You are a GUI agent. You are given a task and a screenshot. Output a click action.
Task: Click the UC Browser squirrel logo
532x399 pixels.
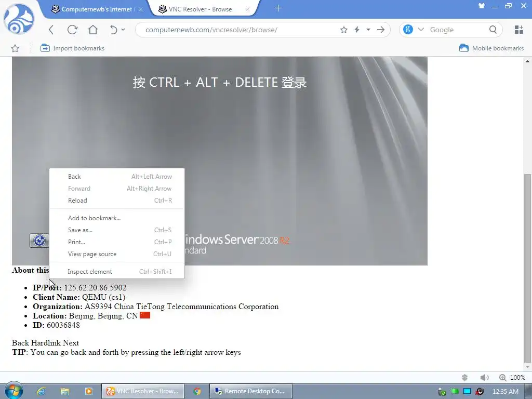pyautogui.click(x=19, y=19)
